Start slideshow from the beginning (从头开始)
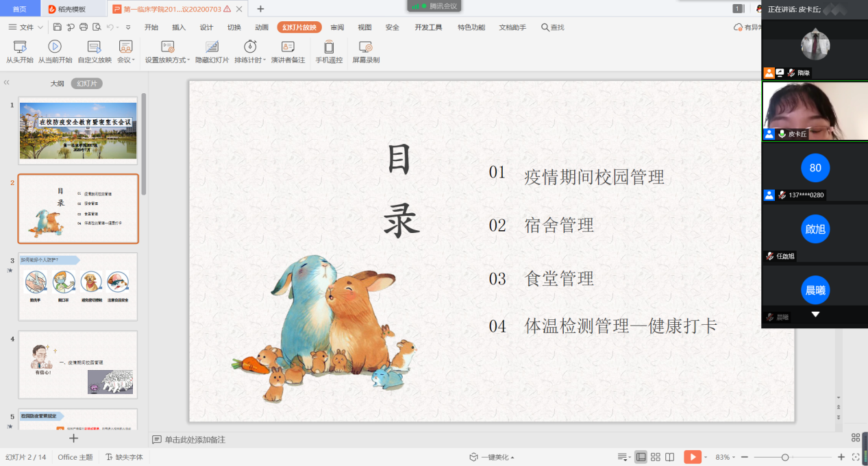The image size is (868, 466). 20,52
